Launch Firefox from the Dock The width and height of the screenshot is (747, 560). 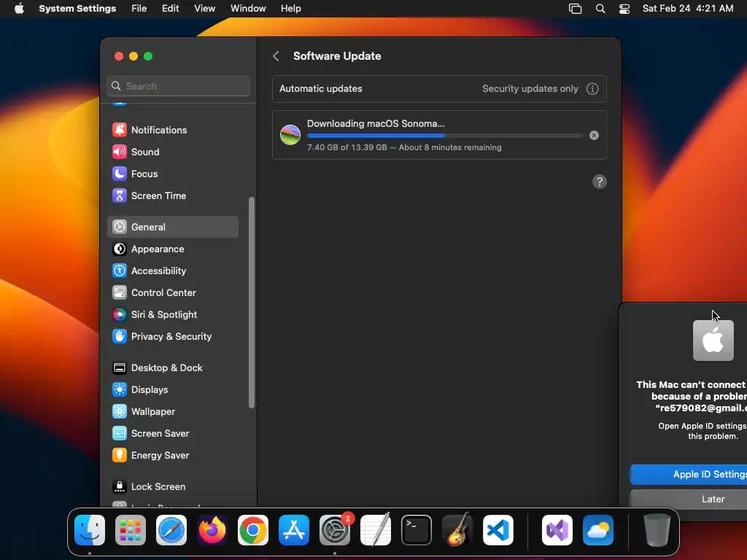[x=212, y=530]
